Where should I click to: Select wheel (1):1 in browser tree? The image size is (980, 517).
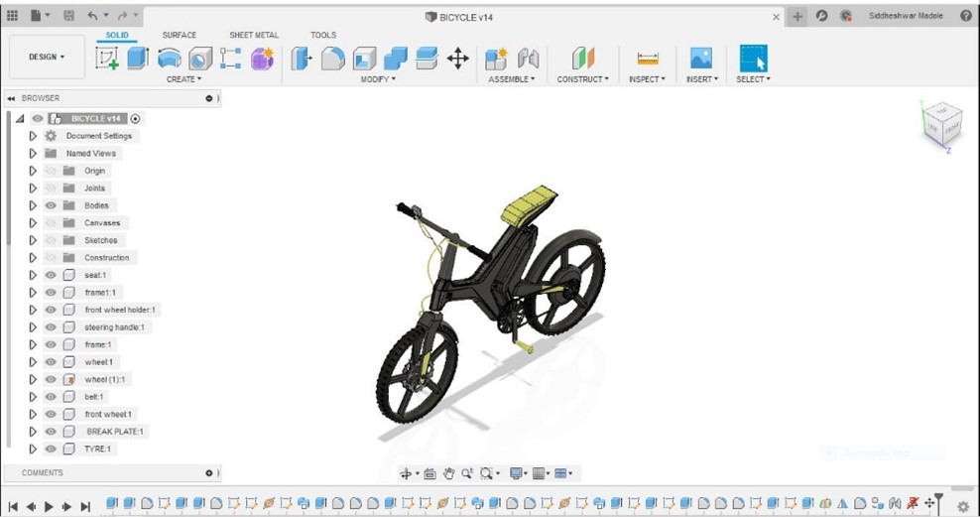tap(105, 379)
